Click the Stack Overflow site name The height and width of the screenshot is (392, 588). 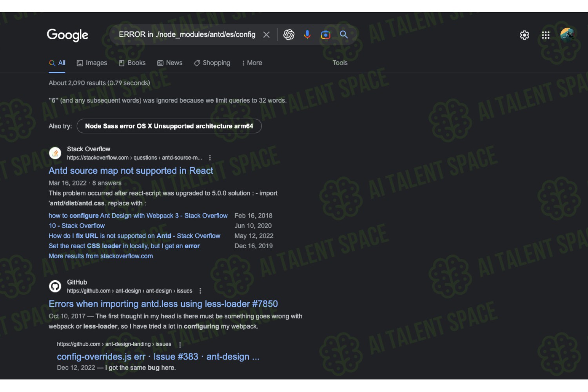tap(89, 149)
